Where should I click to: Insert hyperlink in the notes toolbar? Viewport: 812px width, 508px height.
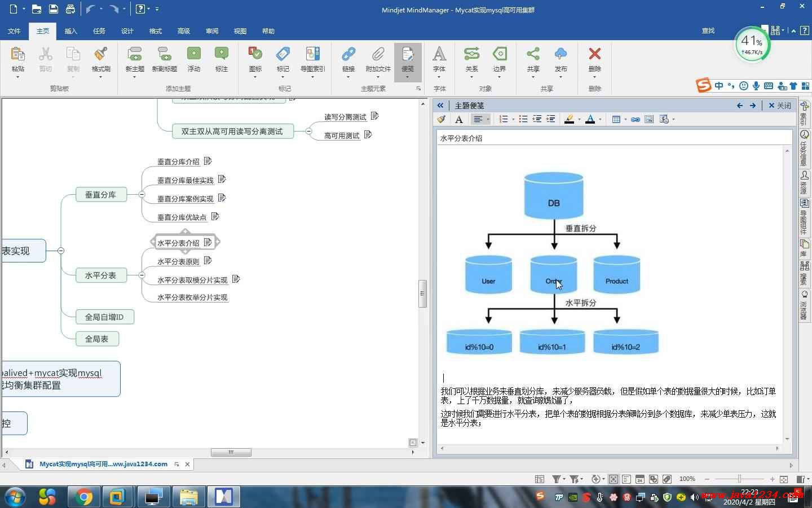[x=636, y=119]
